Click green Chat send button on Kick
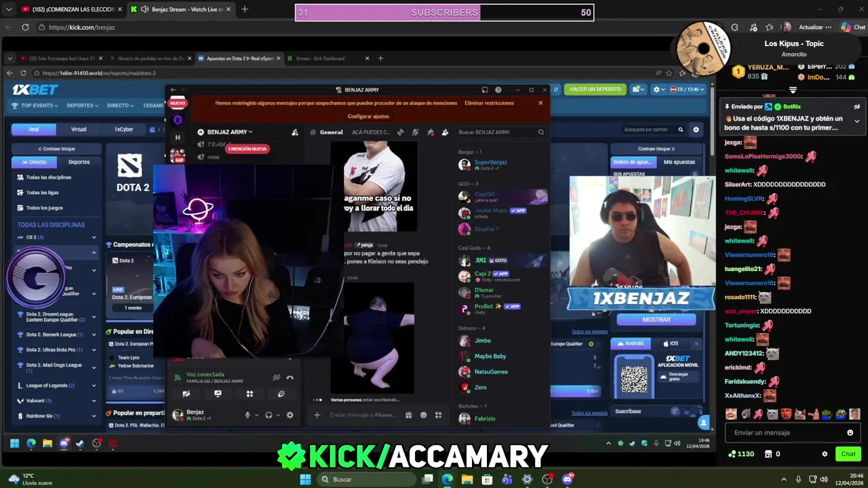The width and height of the screenshot is (868, 488). tap(848, 454)
